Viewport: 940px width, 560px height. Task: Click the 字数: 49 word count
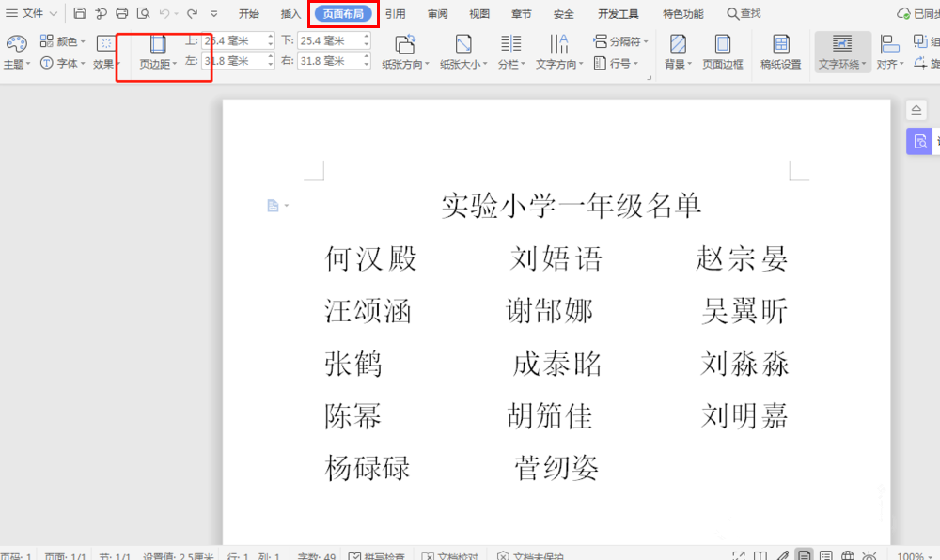(x=317, y=556)
